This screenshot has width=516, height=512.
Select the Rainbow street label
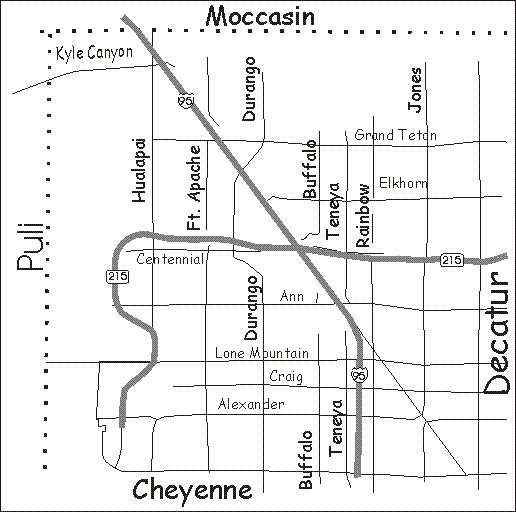pyautogui.click(x=363, y=215)
